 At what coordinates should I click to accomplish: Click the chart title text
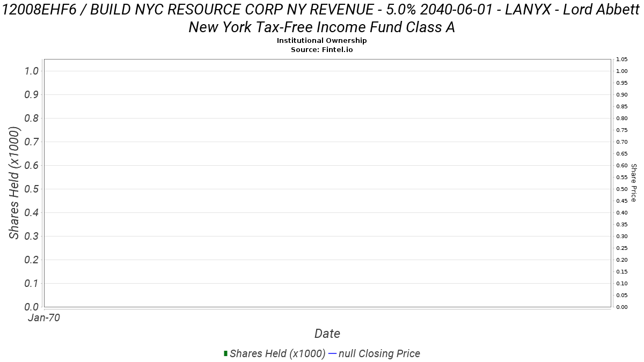coord(322,19)
